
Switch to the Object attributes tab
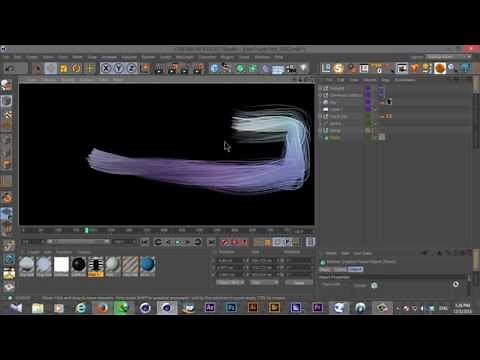click(x=356, y=269)
